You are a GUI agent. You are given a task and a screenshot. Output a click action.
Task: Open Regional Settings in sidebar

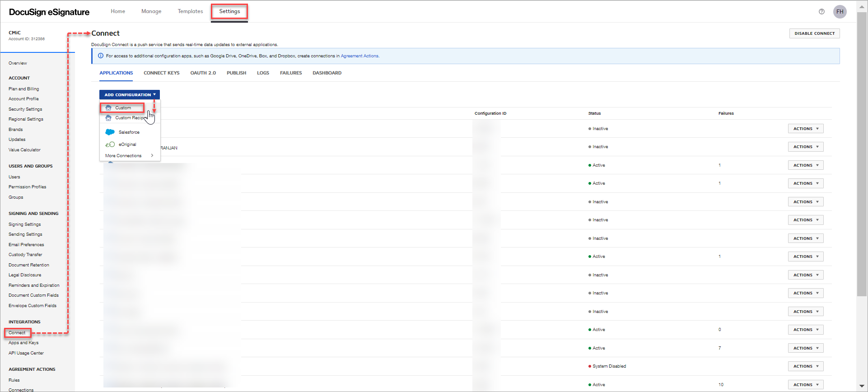[x=26, y=119]
